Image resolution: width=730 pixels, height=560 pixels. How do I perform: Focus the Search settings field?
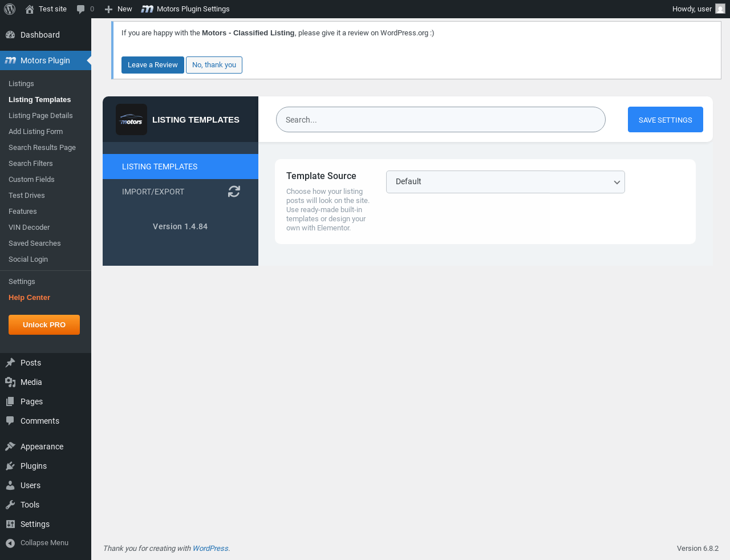click(x=441, y=120)
